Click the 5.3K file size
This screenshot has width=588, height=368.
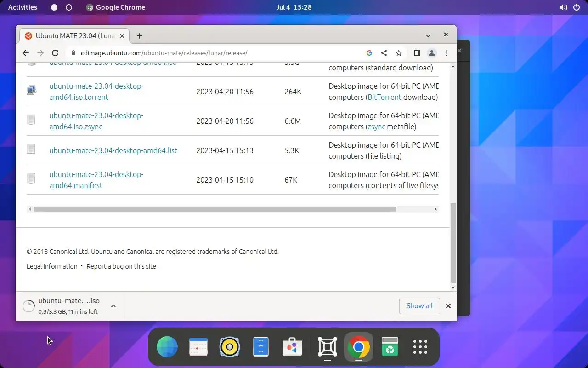pyautogui.click(x=292, y=150)
